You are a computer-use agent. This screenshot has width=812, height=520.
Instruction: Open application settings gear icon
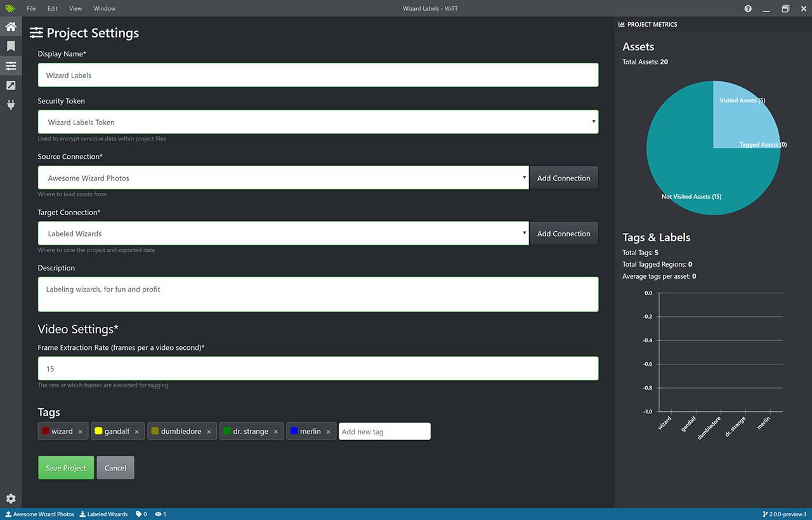point(11,499)
